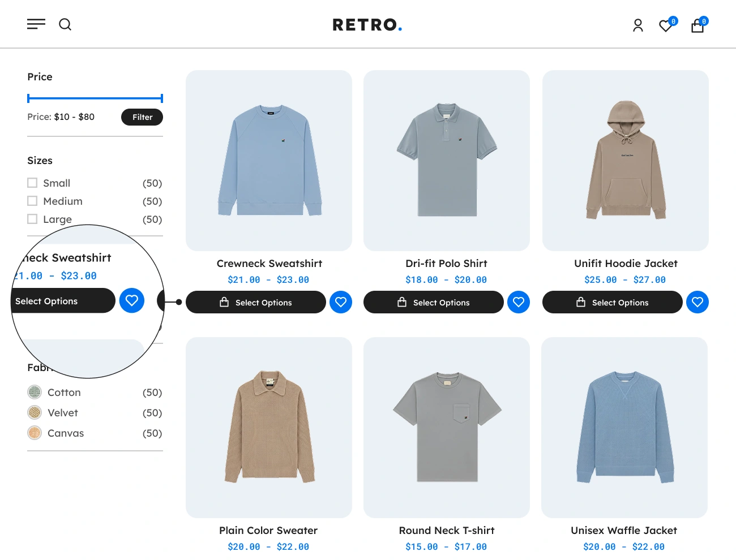Click price '$21.00 - $23.00' under Crewneck card

pos(268,280)
